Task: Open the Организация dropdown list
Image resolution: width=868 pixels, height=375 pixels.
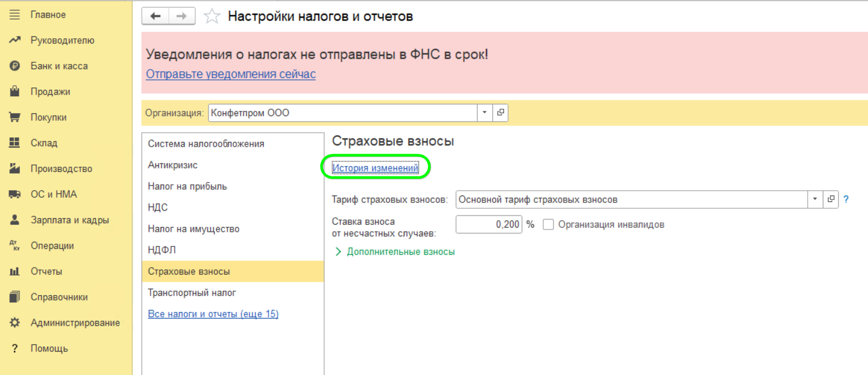Action: [x=485, y=113]
